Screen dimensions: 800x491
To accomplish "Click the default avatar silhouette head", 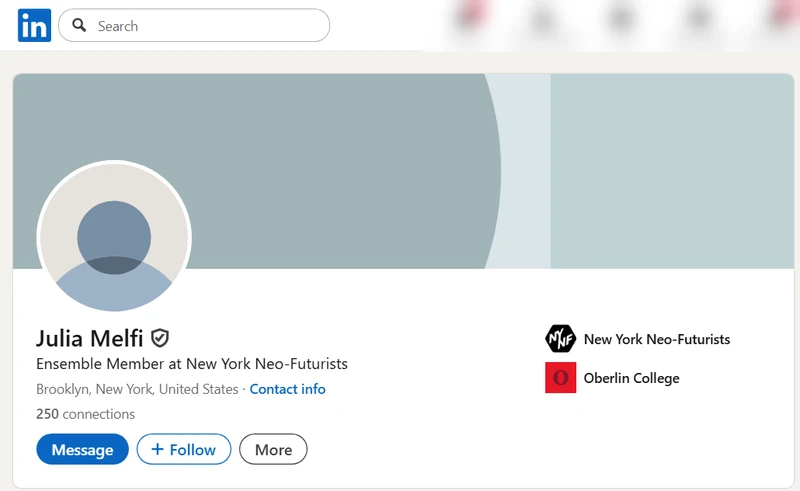I will pos(114,237).
